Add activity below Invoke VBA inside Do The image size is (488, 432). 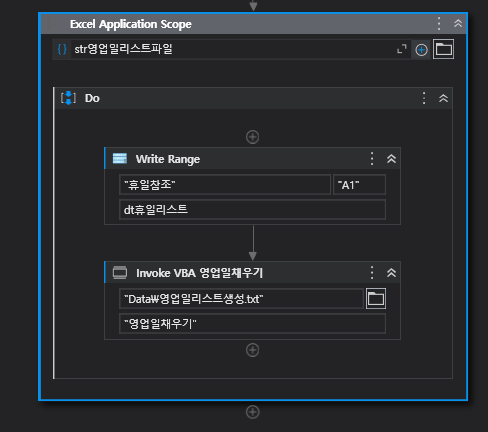point(252,350)
